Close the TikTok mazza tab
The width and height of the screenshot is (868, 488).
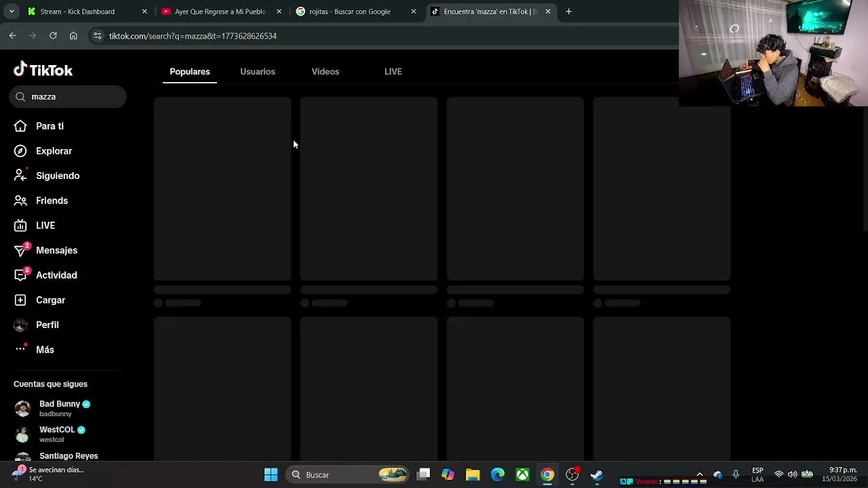(548, 12)
